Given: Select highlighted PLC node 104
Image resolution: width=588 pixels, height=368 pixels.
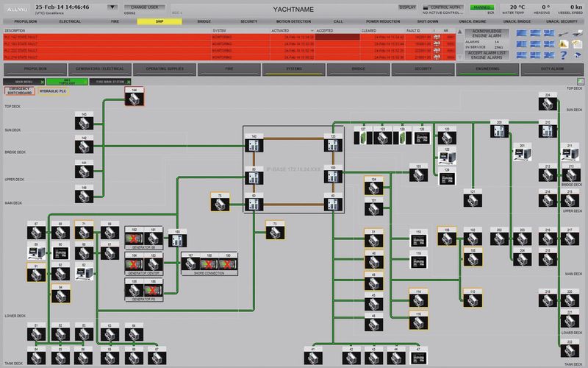Looking at the screenshot, I should (x=374, y=186).
